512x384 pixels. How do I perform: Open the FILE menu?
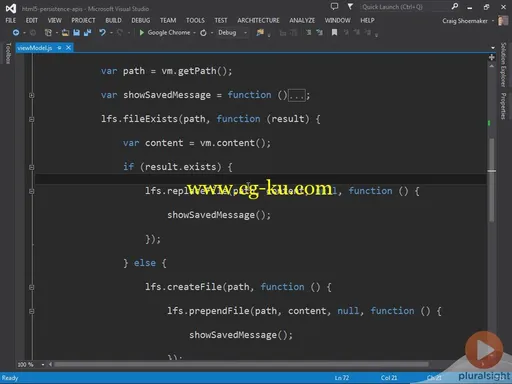[11, 20]
